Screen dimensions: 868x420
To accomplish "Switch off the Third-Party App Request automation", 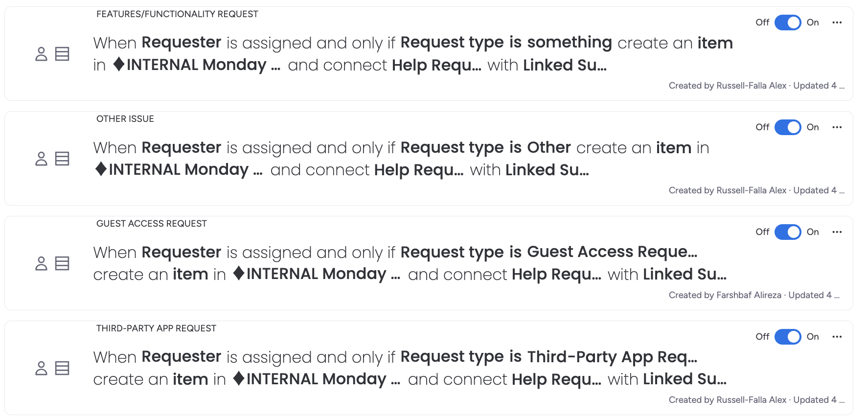I will click(787, 337).
